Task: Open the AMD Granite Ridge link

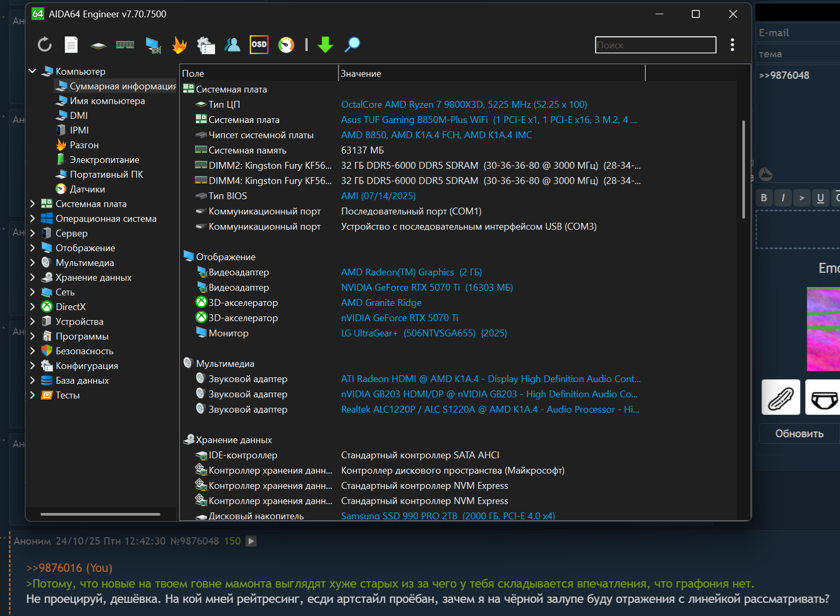Action: pyautogui.click(x=381, y=303)
